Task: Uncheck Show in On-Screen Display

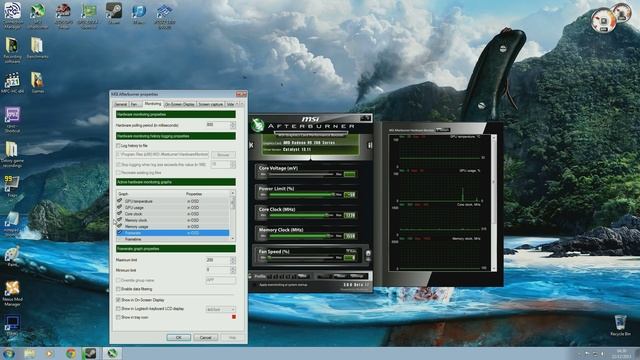Action: pos(118,300)
